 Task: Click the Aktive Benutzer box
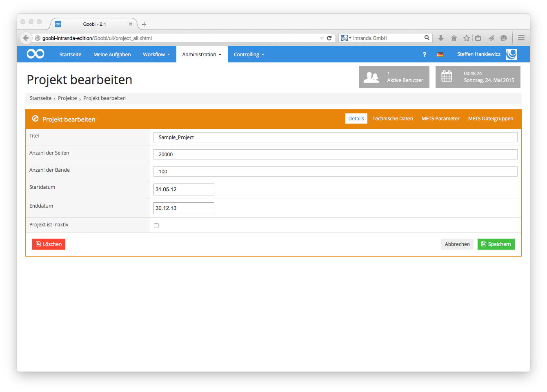click(394, 77)
